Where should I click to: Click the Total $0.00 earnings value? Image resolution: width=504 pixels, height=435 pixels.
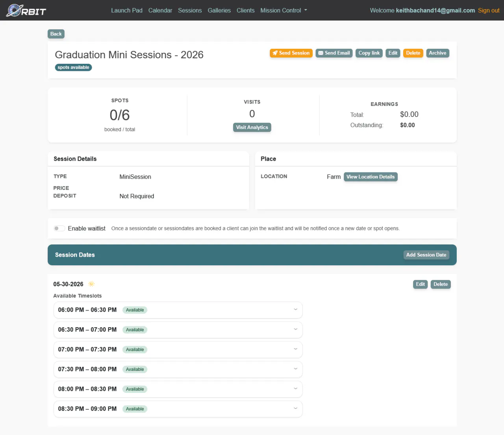(409, 114)
